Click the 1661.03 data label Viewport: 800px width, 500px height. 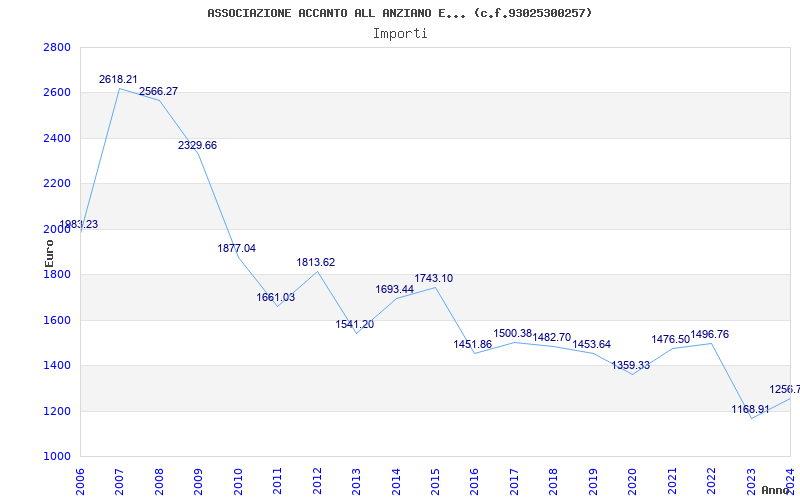[276, 297]
